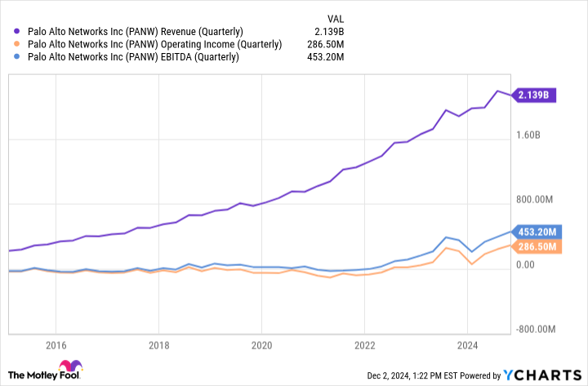Screen dimensions: 588x386
Task: Click the 2020 x-axis label
Action: (262, 345)
